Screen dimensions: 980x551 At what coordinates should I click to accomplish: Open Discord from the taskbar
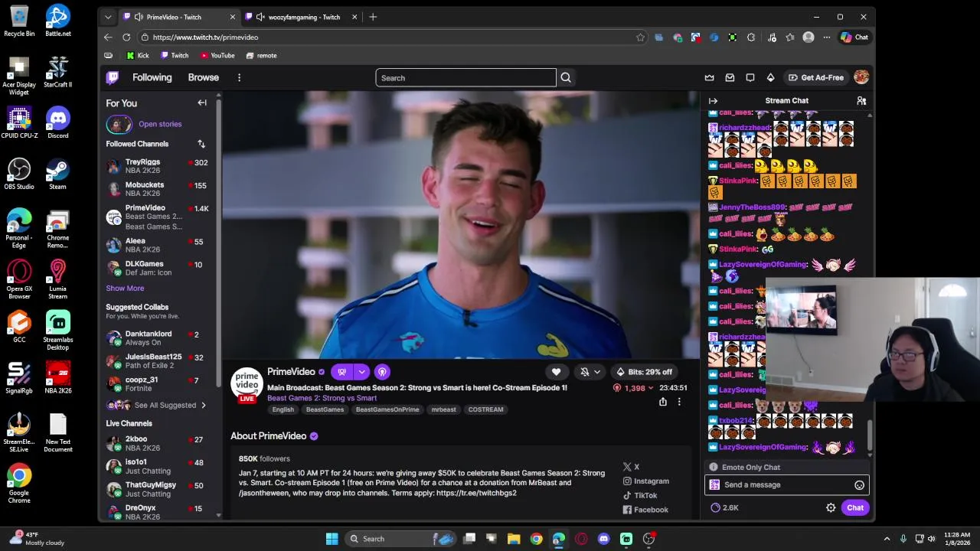[603, 539]
